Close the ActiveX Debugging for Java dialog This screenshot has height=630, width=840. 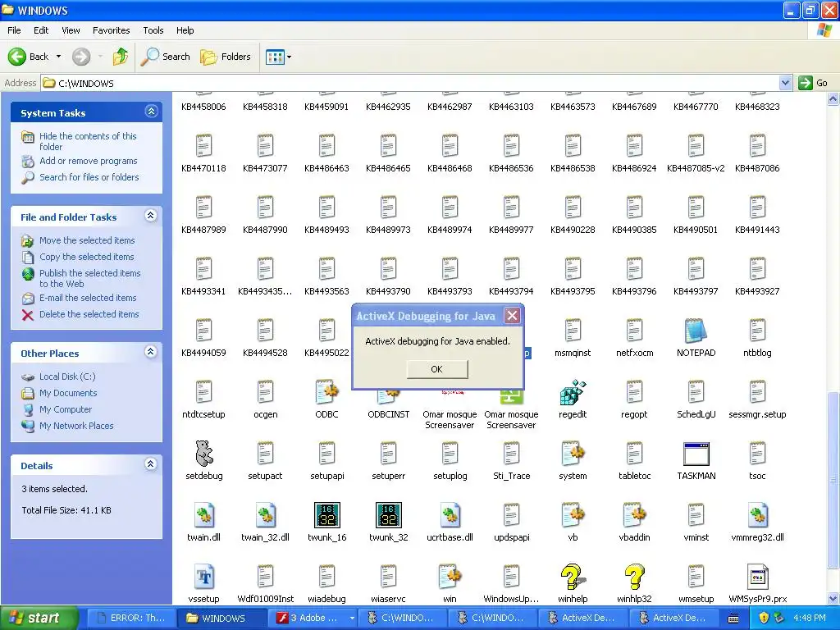512,316
